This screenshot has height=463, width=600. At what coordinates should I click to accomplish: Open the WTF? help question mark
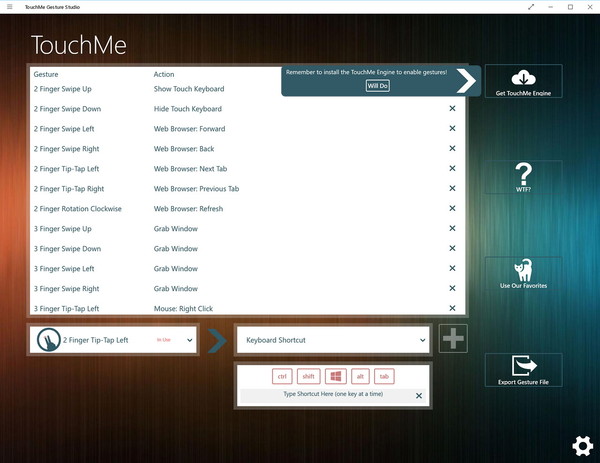click(x=523, y=174)
